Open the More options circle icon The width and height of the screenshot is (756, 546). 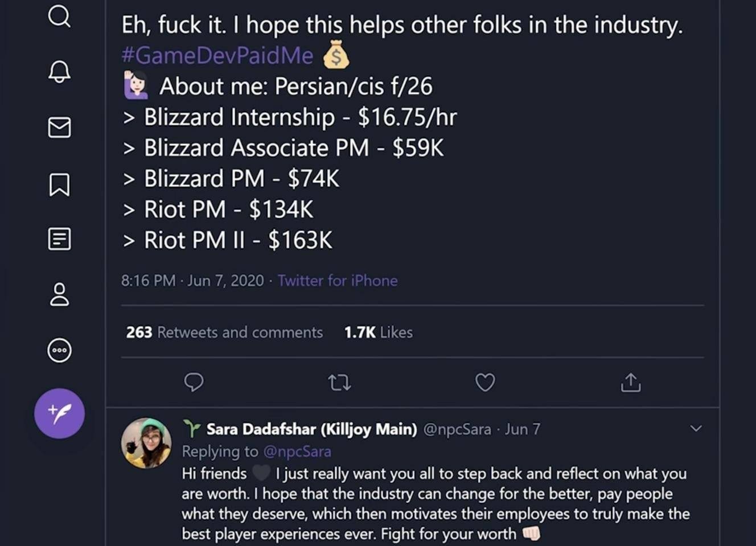click(x=59, y=350)
